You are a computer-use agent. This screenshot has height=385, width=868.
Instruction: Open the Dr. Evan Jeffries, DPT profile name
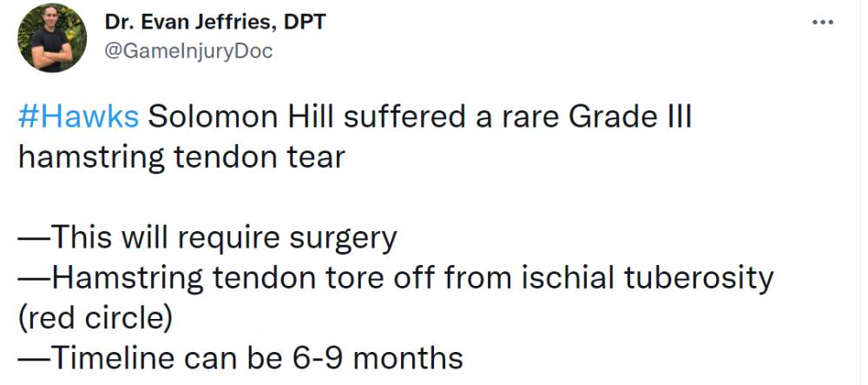214,22
